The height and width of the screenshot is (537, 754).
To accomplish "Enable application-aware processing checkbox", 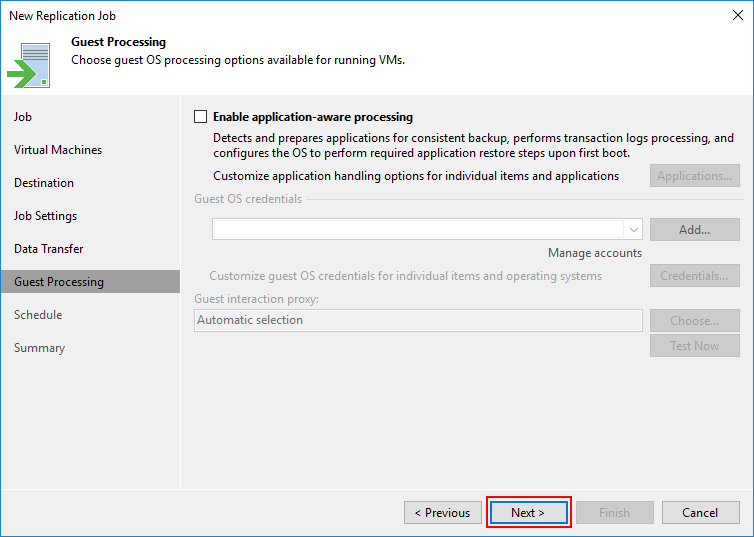I will (201, 117).
